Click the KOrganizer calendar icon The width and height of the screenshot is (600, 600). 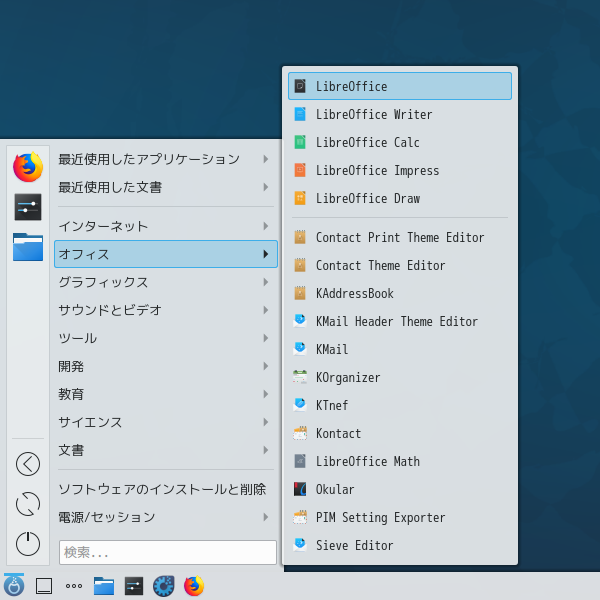(x=300, y=377)
